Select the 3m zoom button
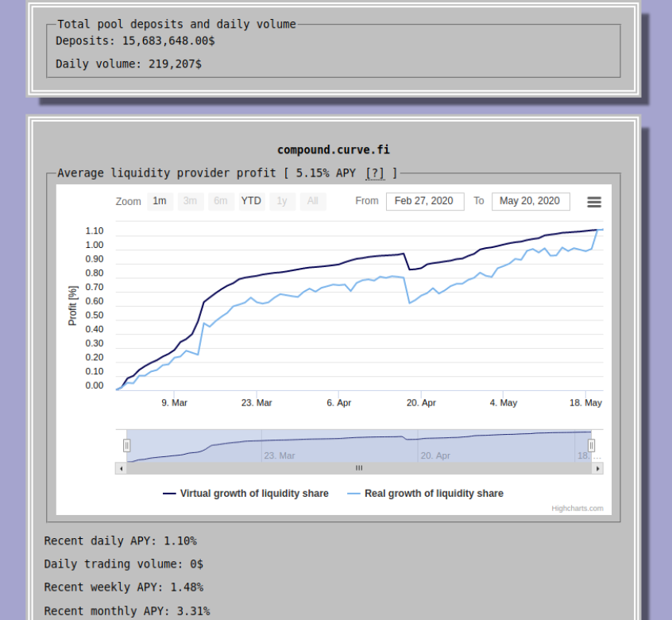Screen dimensions: 672x620 coord(191,201)
